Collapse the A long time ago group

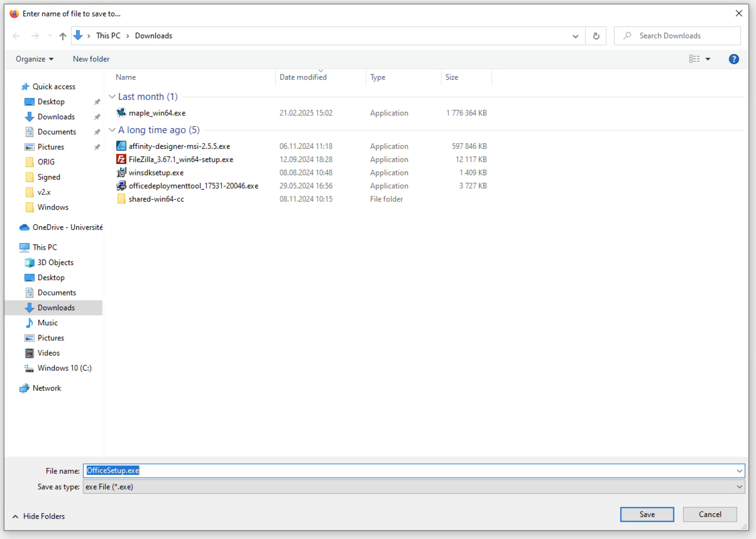112,130
